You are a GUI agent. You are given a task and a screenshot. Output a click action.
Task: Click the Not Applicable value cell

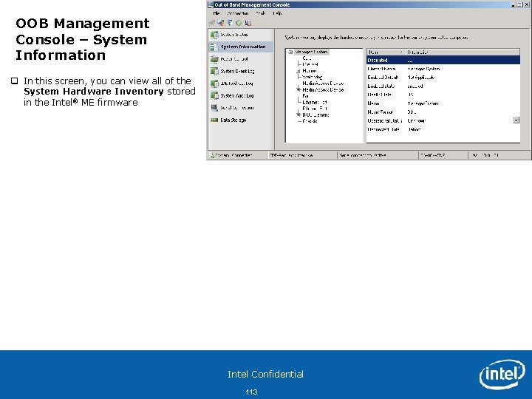[420, 78]
